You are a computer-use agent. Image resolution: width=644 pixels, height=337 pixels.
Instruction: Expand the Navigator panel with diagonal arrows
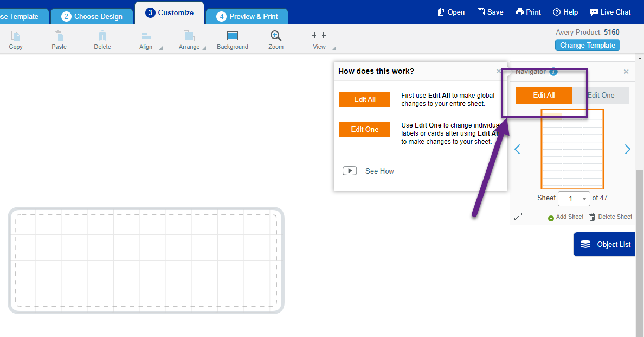point(518,217)
